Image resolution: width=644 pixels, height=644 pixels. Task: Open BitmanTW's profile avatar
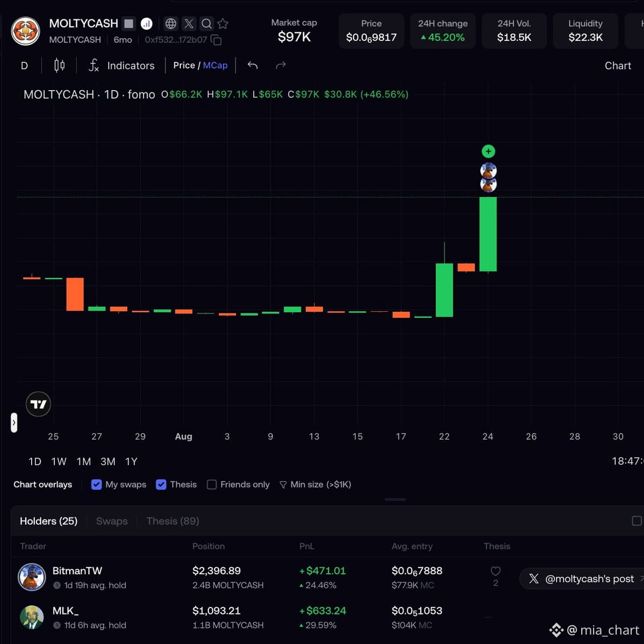point(32,577)
